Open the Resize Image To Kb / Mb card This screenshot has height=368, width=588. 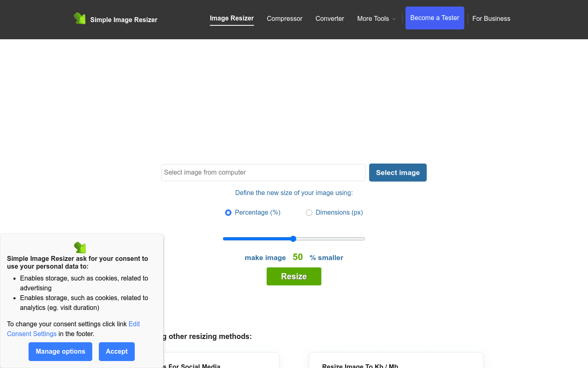(x=360, y=365)
